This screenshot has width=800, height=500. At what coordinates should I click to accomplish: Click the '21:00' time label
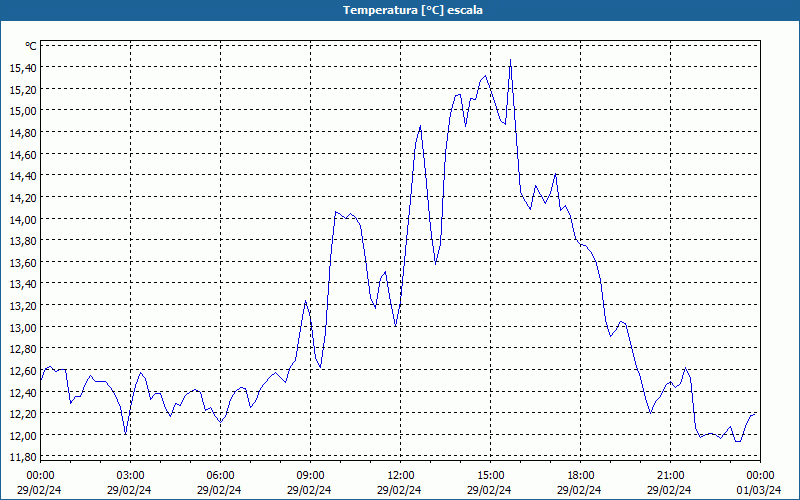point(670,475)
